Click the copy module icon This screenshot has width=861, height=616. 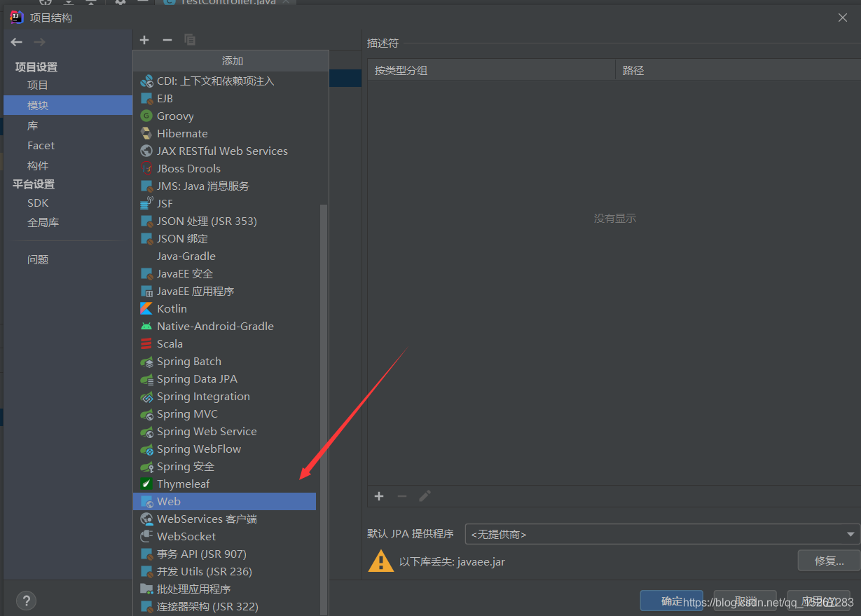190,40
